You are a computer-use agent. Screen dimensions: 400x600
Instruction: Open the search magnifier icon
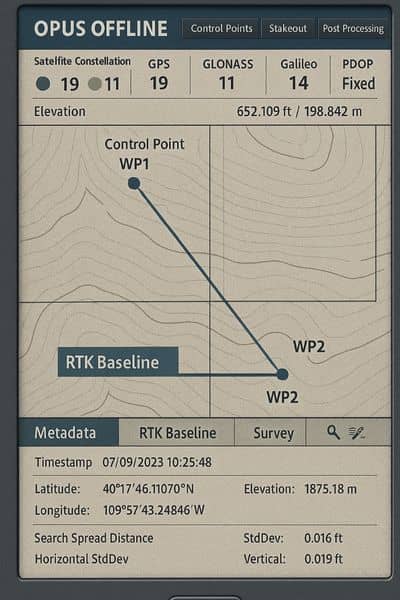point(333,433)
